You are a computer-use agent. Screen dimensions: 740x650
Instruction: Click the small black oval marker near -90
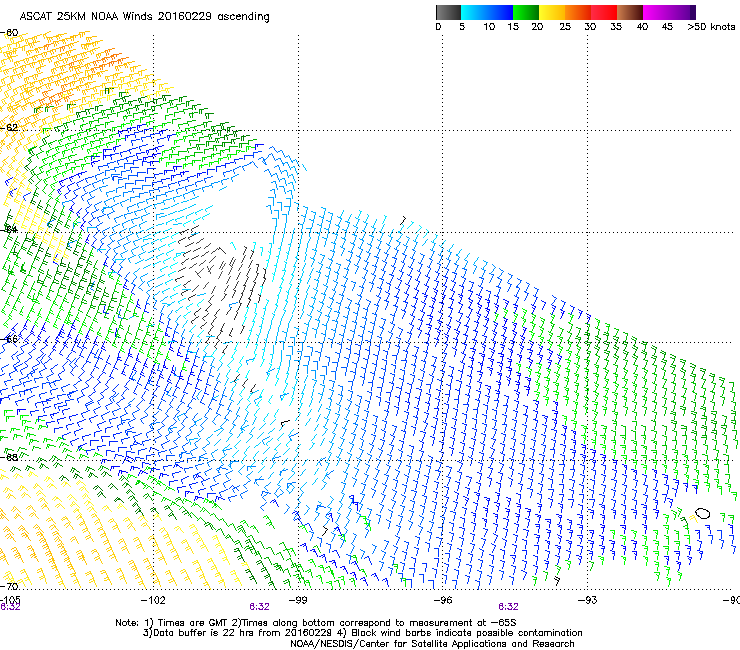click(702, 513)
